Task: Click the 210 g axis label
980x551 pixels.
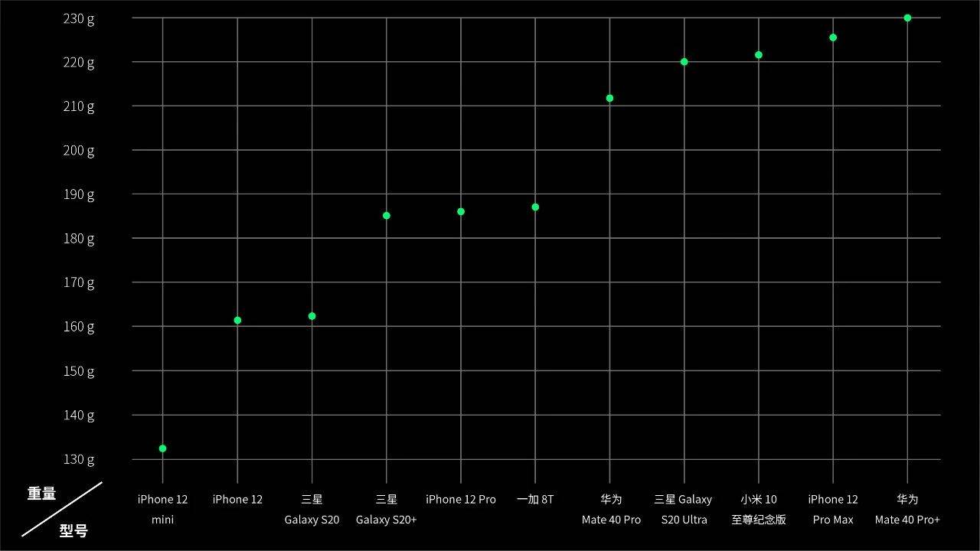Action: (x=79, y=106)
